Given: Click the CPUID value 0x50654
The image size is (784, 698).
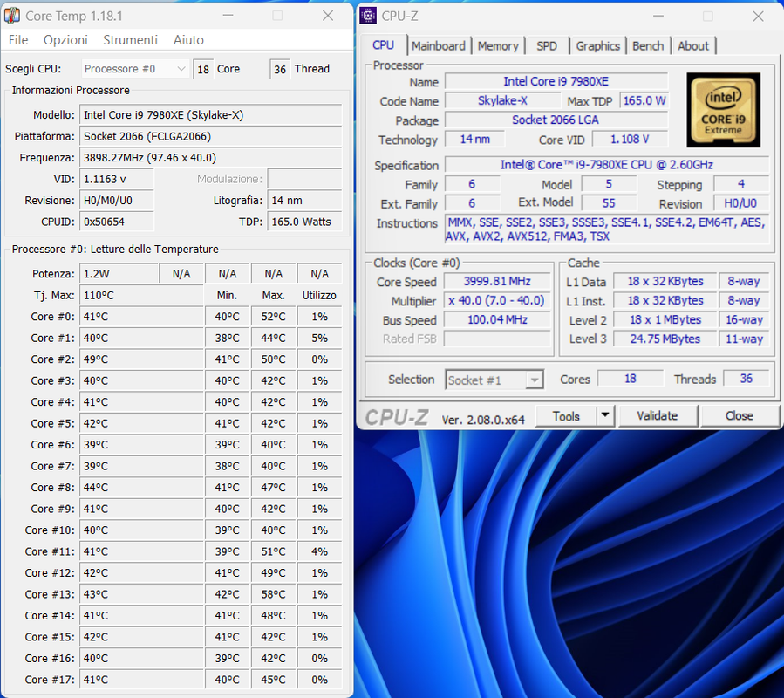Looking at the screenshot, I should [x=117, y=222].
